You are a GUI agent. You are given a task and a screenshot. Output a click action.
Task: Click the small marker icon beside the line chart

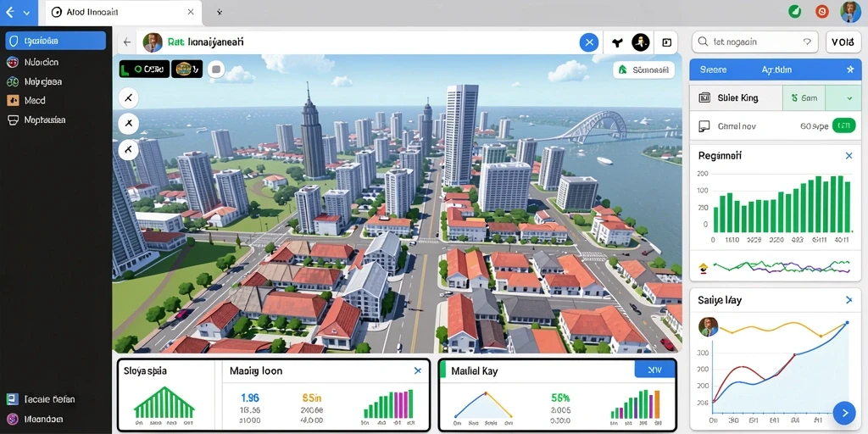coord(704,269)
